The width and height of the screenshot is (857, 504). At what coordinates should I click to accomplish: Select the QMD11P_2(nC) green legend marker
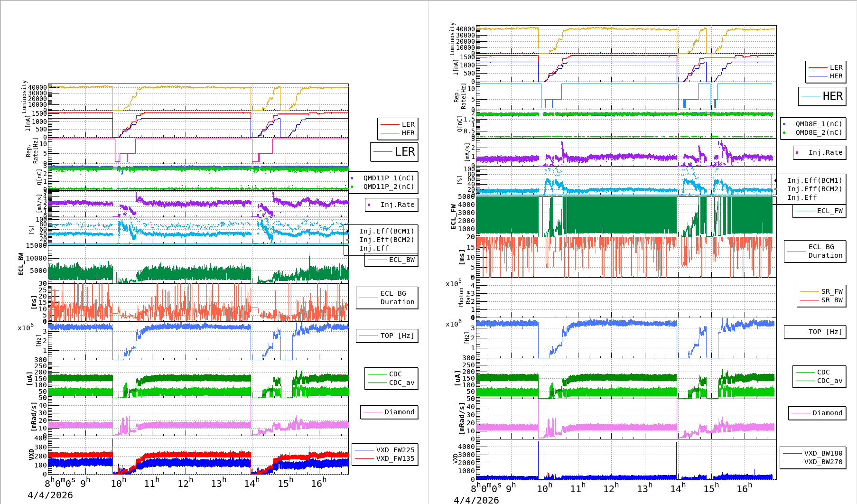click(352, 187)
